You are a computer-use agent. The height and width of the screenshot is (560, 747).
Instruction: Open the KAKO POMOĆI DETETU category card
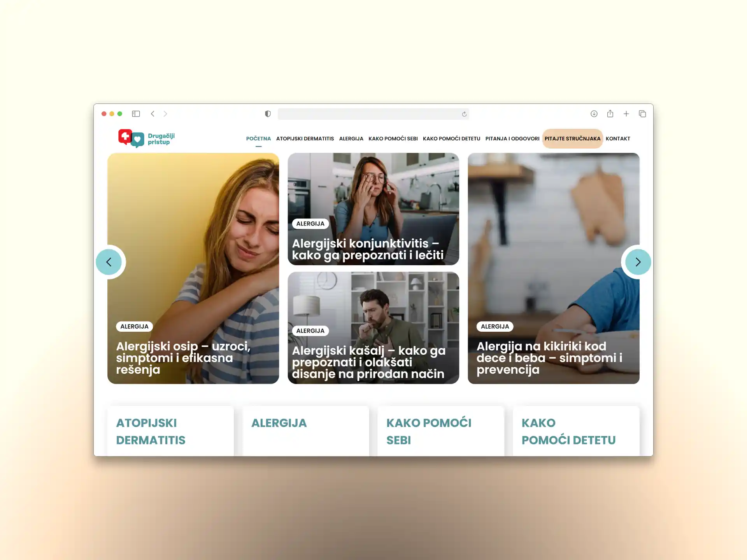576,431
